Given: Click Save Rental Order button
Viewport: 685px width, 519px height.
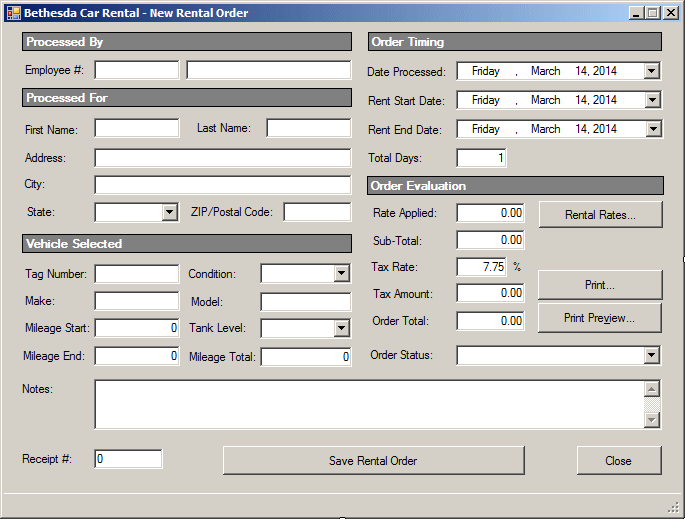Looking at the screenshot, I should (x=374, y=460).
